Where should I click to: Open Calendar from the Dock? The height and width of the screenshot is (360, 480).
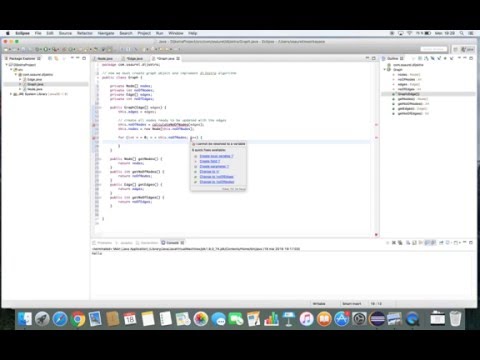tap(130, 319)
